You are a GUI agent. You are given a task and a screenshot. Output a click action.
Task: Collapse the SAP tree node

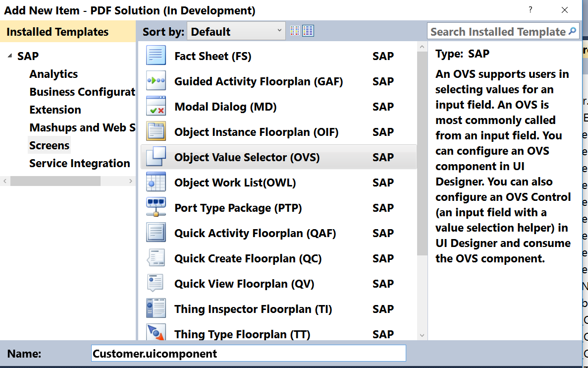coord(10,56)
